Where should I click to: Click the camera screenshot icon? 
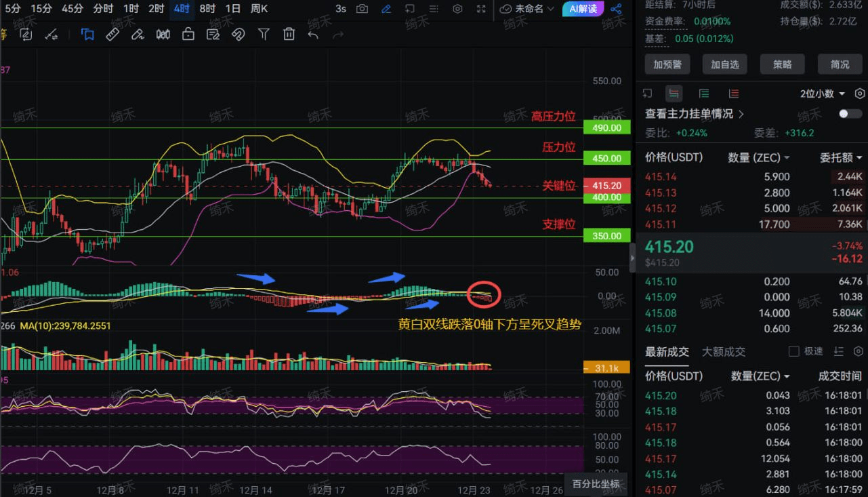tap(363, 9)
